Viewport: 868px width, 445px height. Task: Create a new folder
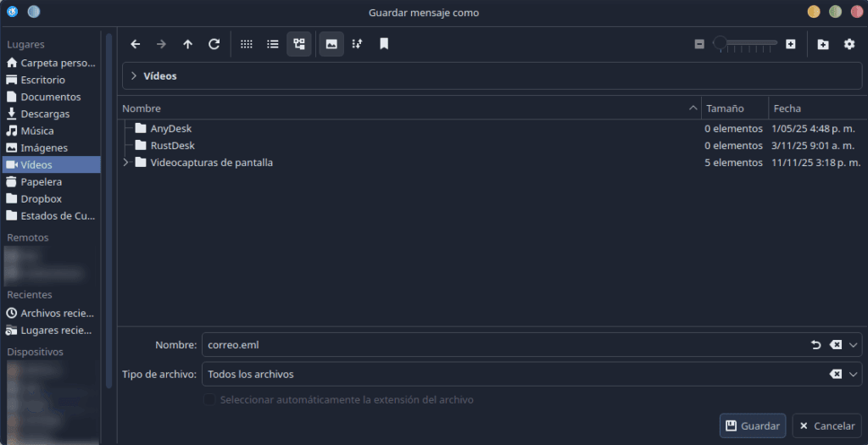pos(823,44)
